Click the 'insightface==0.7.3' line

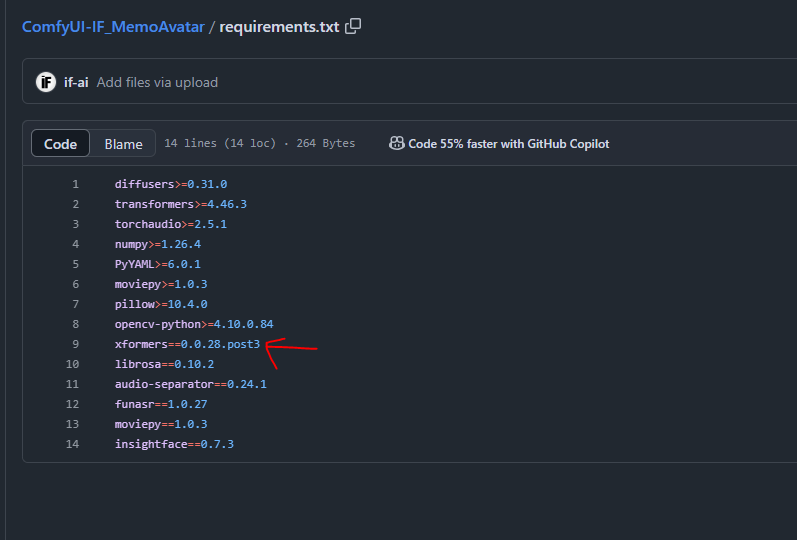[174, 444]
